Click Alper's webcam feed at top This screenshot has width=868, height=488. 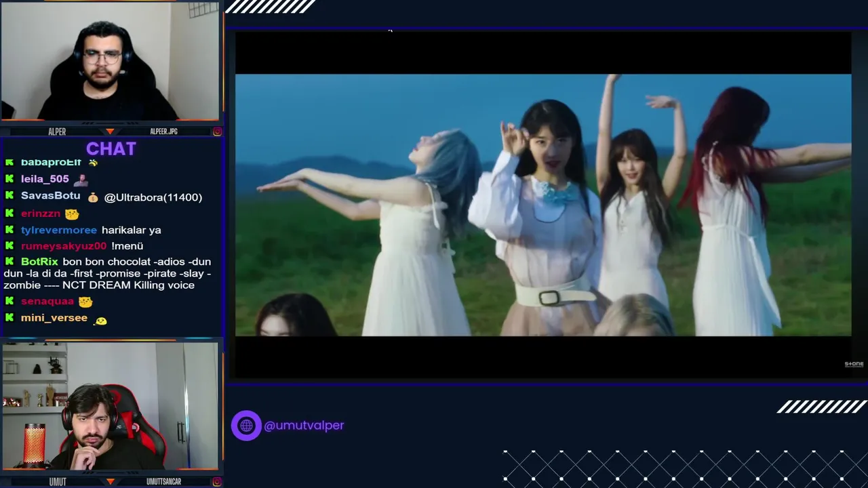click(x=110, y=61)
